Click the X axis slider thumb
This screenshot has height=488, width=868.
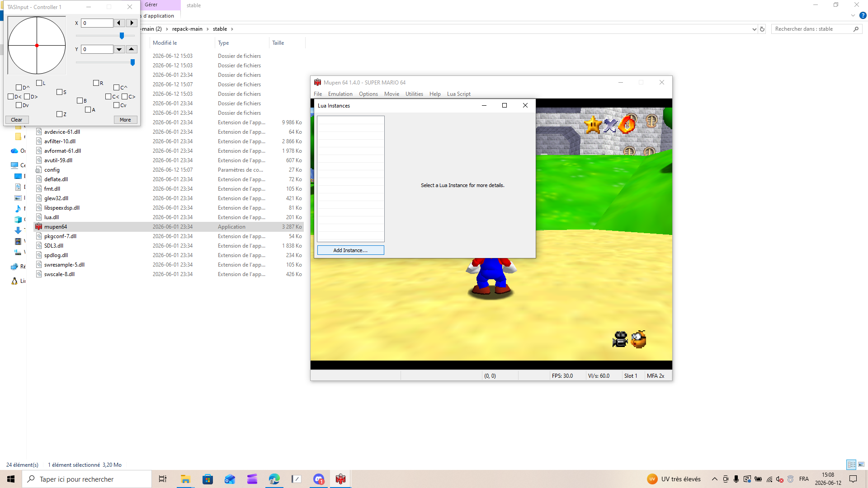coord(122,36)
